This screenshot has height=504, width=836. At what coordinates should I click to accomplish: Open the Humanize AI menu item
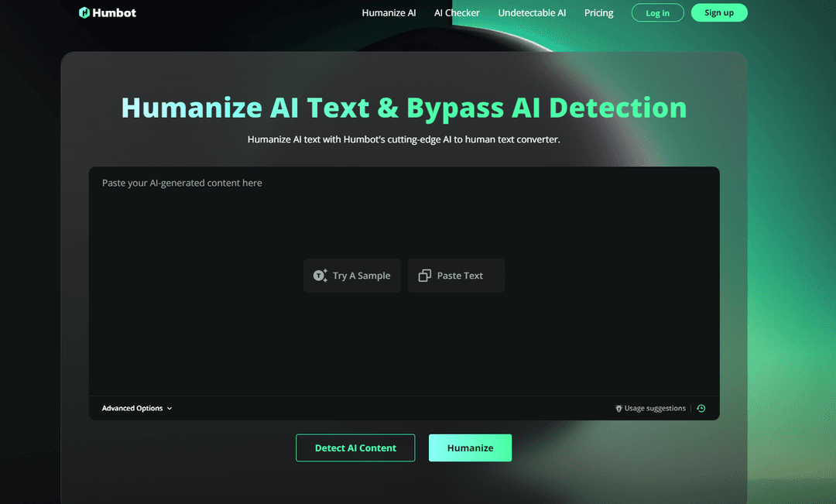pos(389,13)
